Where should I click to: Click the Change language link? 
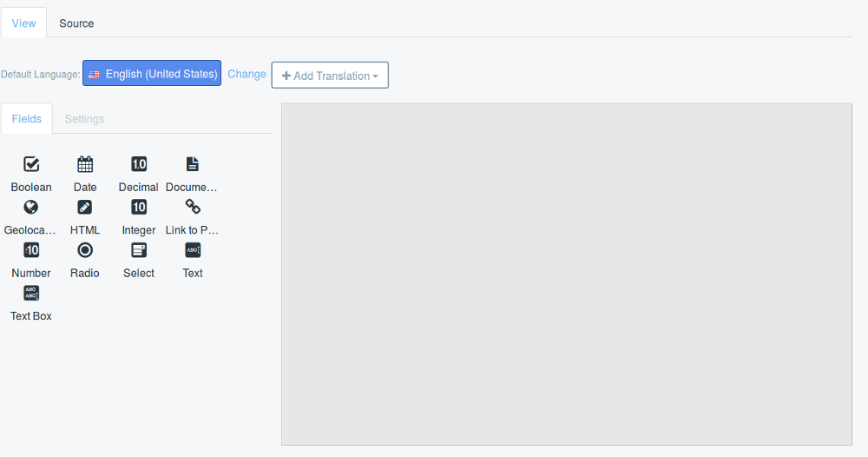coord(247,74)
